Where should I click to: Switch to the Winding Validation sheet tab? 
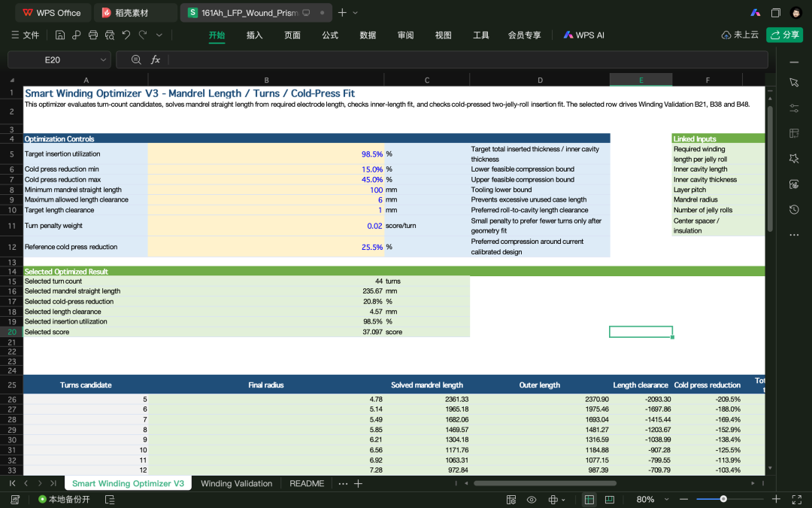pos(236,483)
